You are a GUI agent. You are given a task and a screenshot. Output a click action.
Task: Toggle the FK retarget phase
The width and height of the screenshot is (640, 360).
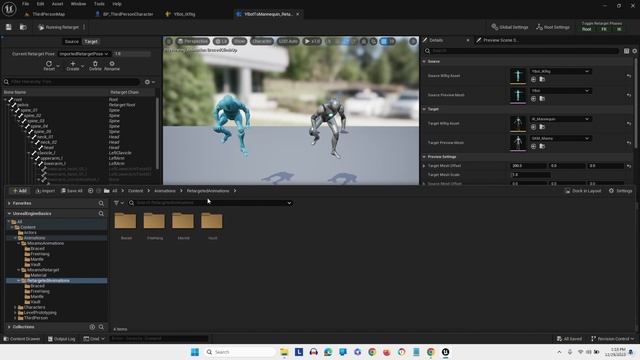point(604,29)
